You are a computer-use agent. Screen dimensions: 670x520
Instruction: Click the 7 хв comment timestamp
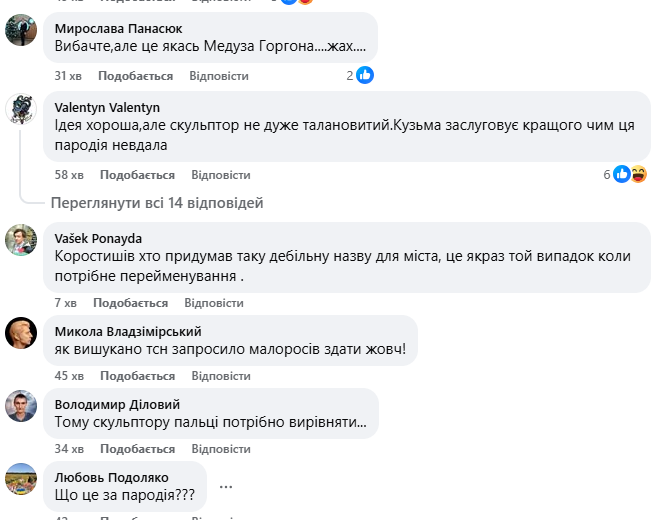coord(65,303)
